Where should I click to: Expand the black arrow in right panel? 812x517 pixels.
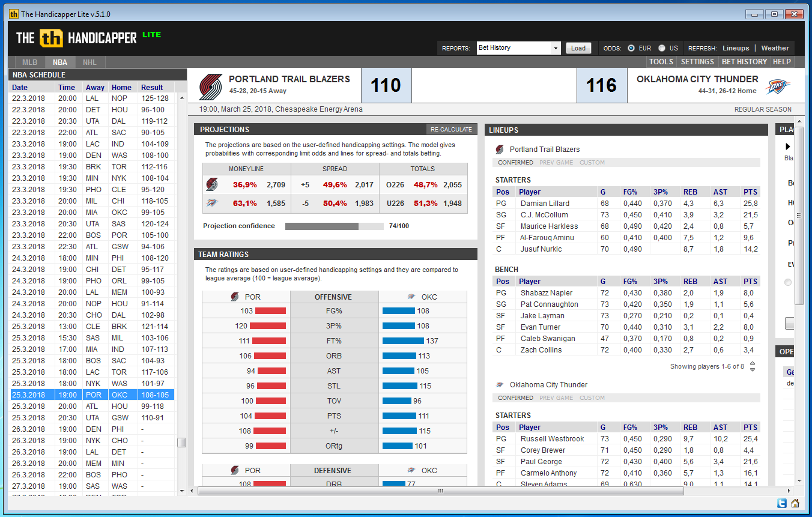coord(788,147)
